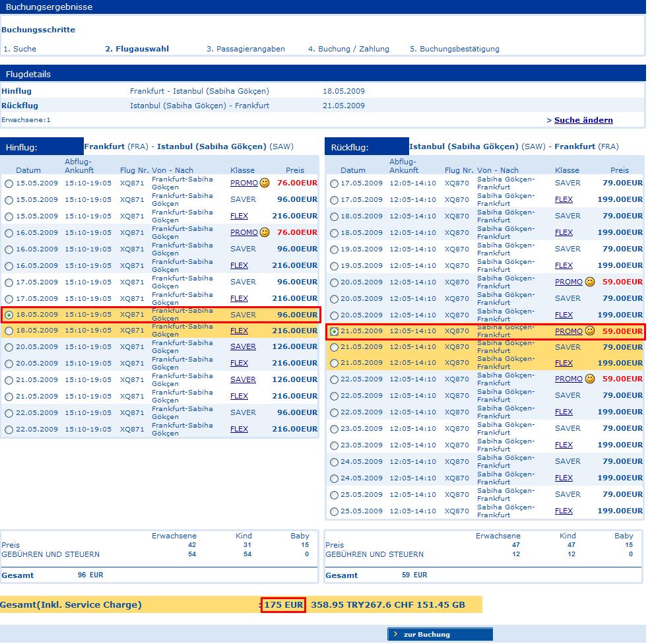Go to step '3. Passagierangaben'
The image size is (650, 644).
tap(245, 49)
